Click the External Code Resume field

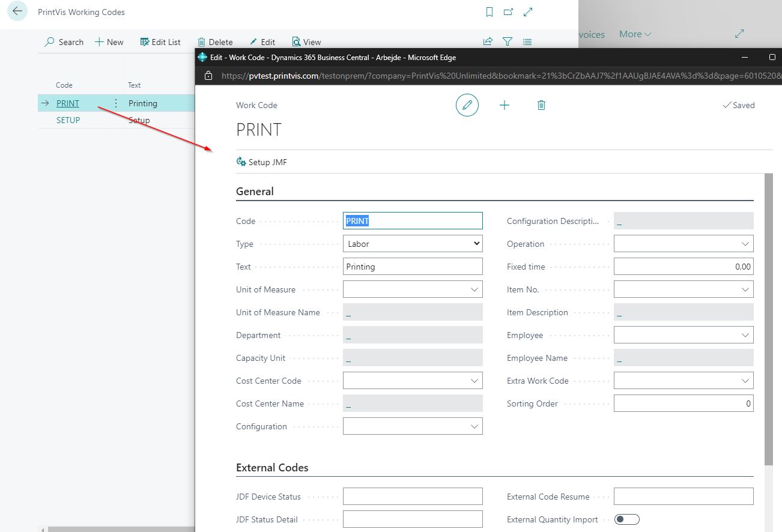(x=683, y=497)
